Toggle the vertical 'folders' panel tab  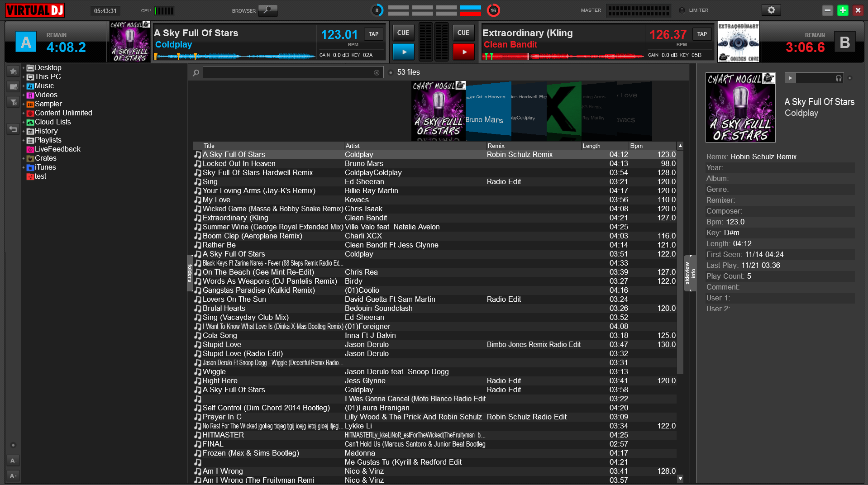(x=190, y=273)
